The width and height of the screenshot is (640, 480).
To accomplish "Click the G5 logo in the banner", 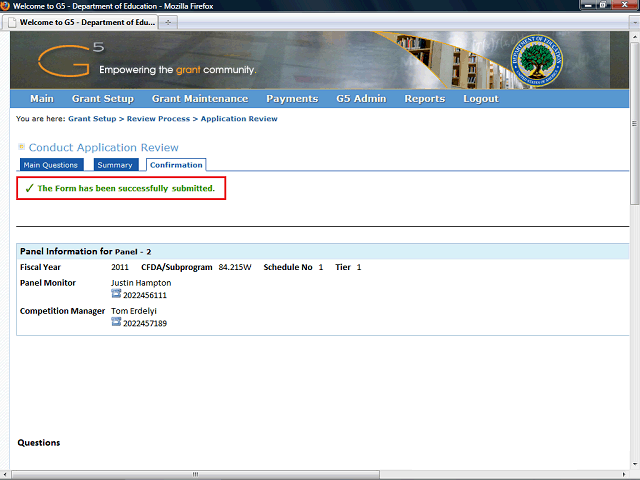I will point(71,60).
